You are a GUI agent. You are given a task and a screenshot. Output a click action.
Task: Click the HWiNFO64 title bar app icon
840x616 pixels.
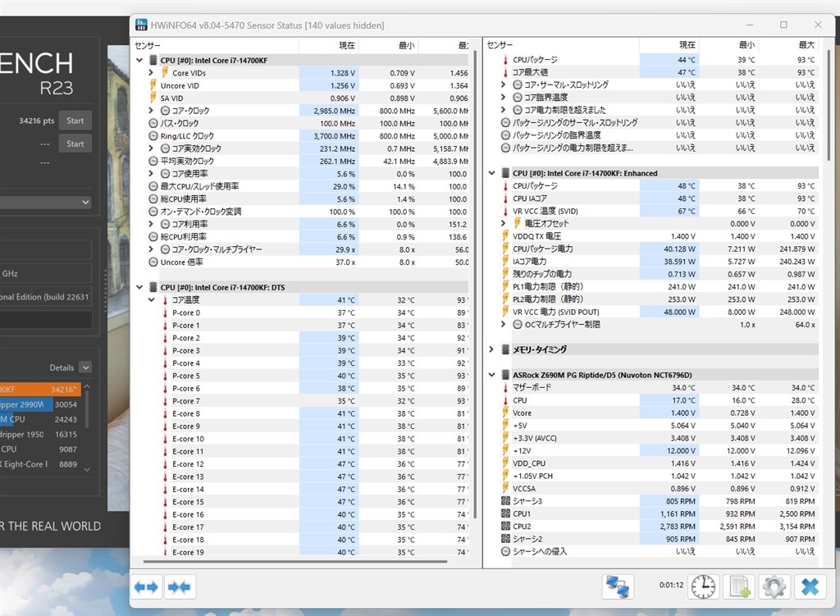pyautogui.click(x=141, y=25)
